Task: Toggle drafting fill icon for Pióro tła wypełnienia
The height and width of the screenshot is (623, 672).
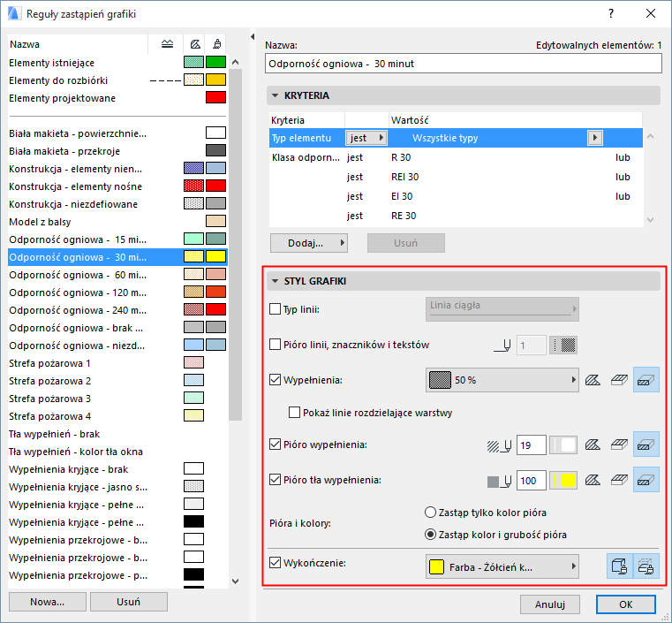Action: [593, 480]
